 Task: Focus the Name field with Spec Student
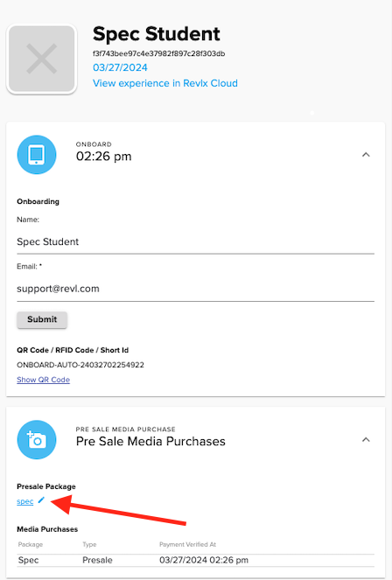tap(196, 242)
